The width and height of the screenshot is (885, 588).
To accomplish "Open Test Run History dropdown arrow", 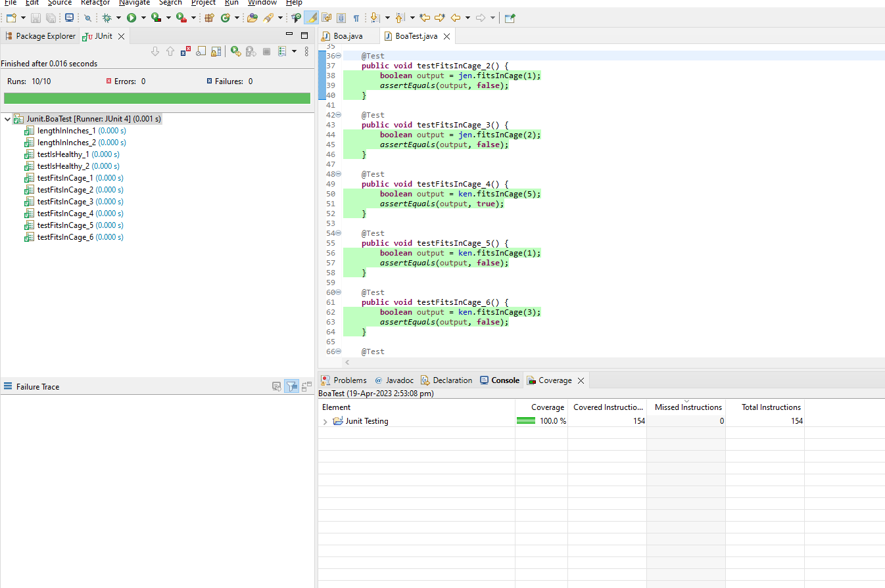I will click(294, 51).
